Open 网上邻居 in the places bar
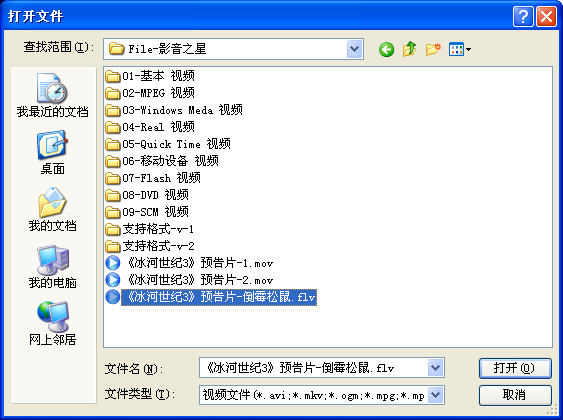563x420 pixels. (52, 323)
